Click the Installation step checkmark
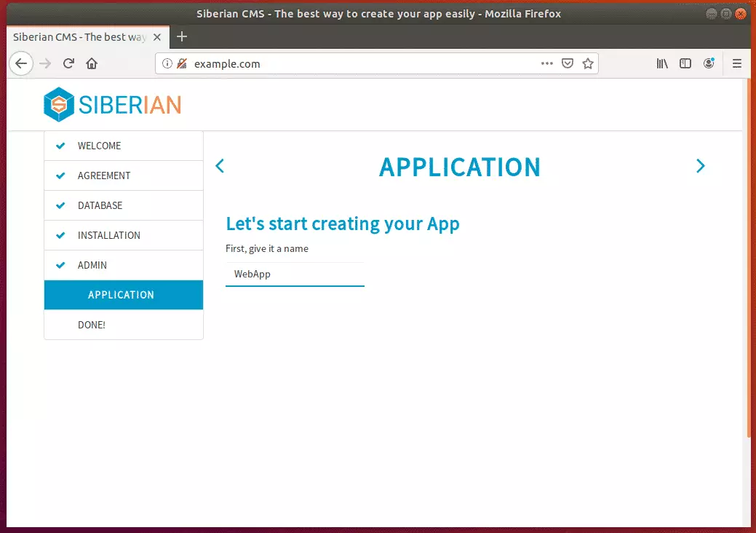 click(60, 235)
